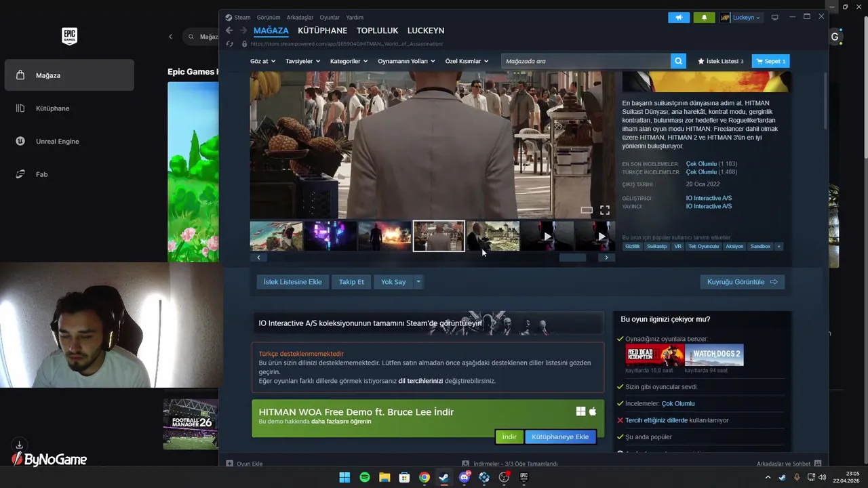This screenshot has height=488, width=868.
Task: Go back using Steam's back arrow
Action: 229,30
